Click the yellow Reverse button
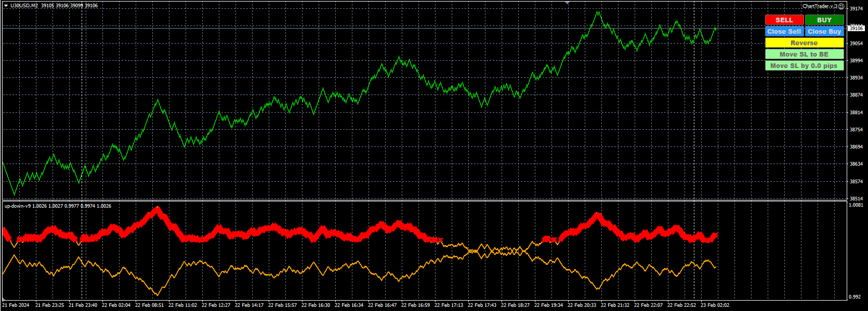 [804, 43]
